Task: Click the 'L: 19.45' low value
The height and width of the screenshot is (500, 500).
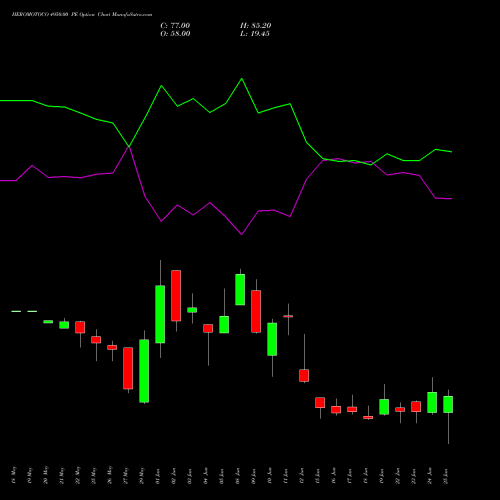Action: click(x=255, y=34)
